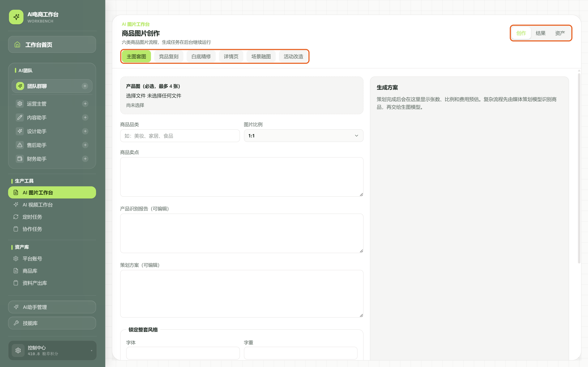Click the refresh icon beside 定时任务
The width and height of the screenshot is (588, 367).
click(16, 217)
